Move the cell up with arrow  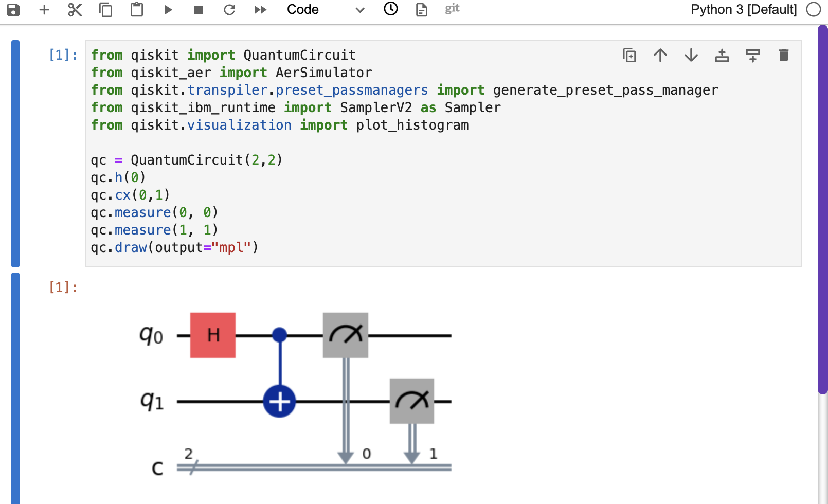[660, 55]
